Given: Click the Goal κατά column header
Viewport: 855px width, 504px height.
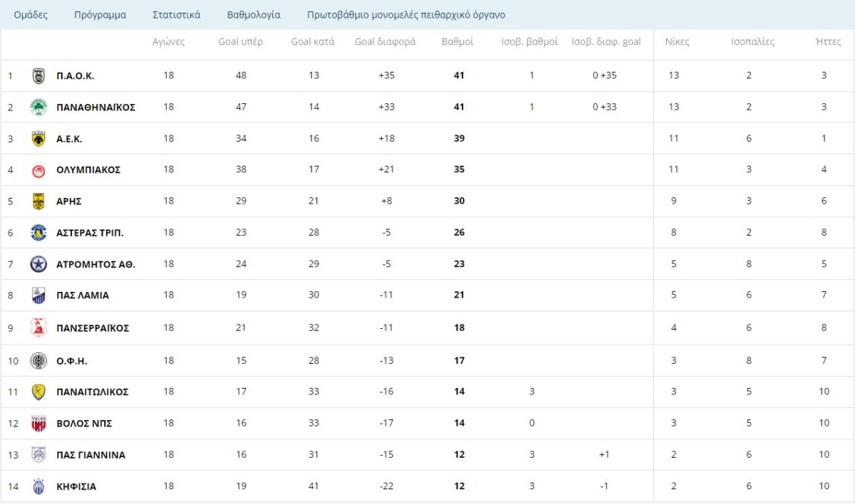Looking at the screenshot, I should pos(313,42).
